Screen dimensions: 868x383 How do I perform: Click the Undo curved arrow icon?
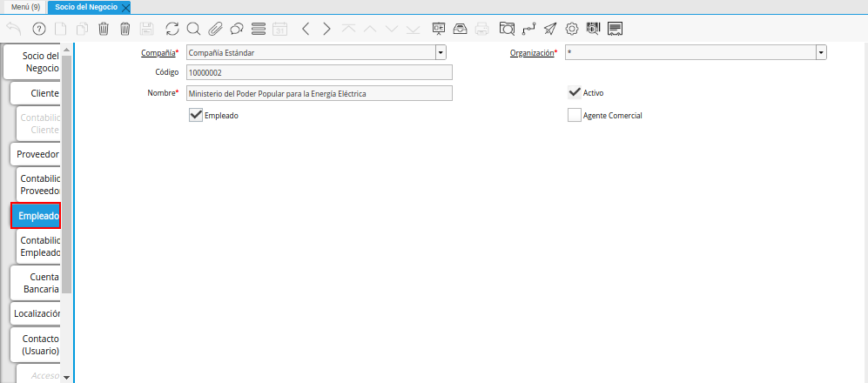pyautogui.click(x=14, y=29)
